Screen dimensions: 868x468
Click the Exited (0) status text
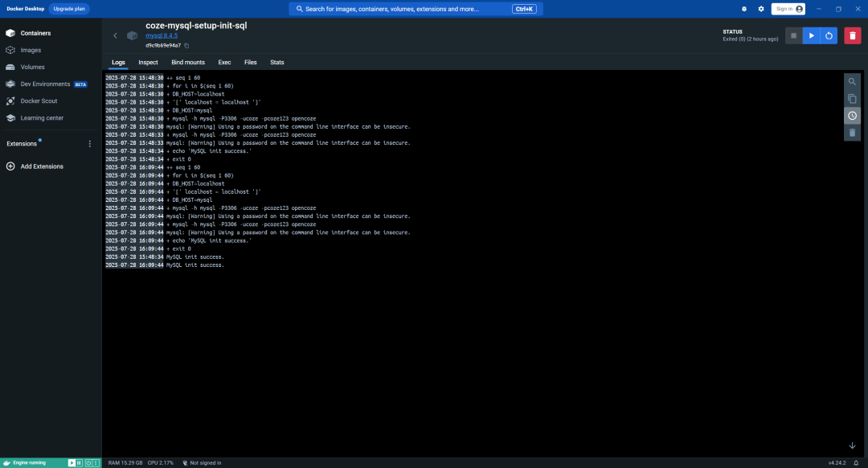[x=751, y=39]
